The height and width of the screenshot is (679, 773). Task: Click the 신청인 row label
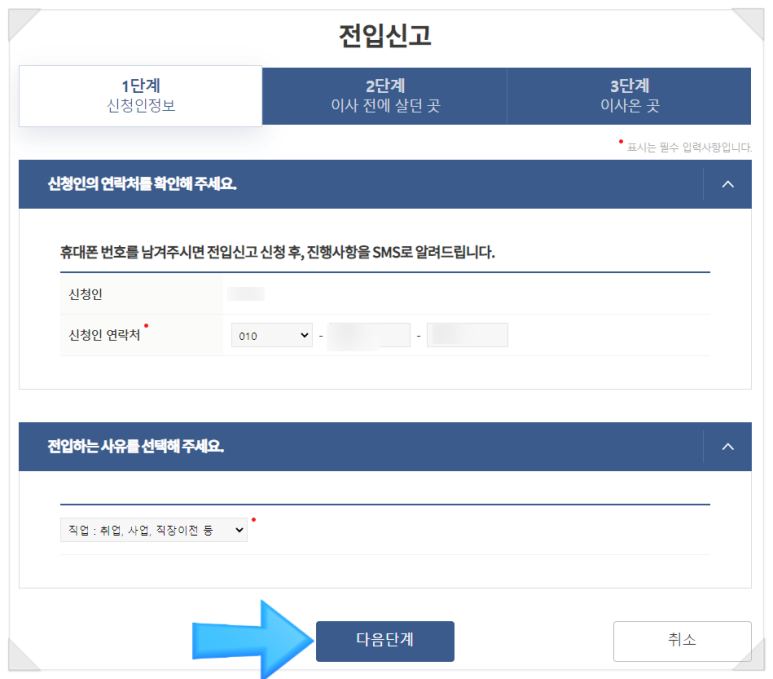85,294
